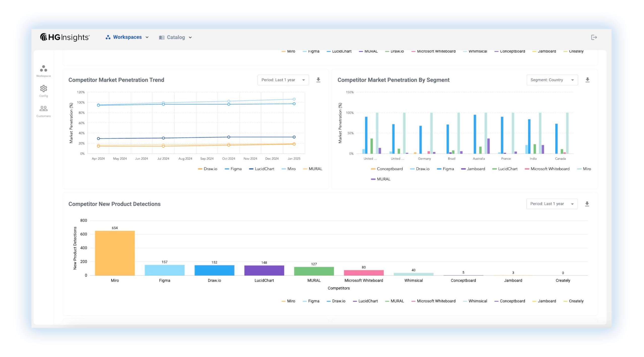Open the Catalog menu
Image resolution: width=644 pixels, height=357 pixels.
[x=176, y=37]
